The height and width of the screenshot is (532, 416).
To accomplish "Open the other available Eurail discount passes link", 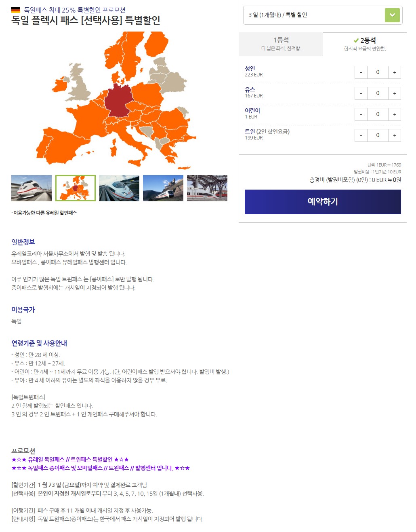I will pyautogui.click(x=44, y=213).
